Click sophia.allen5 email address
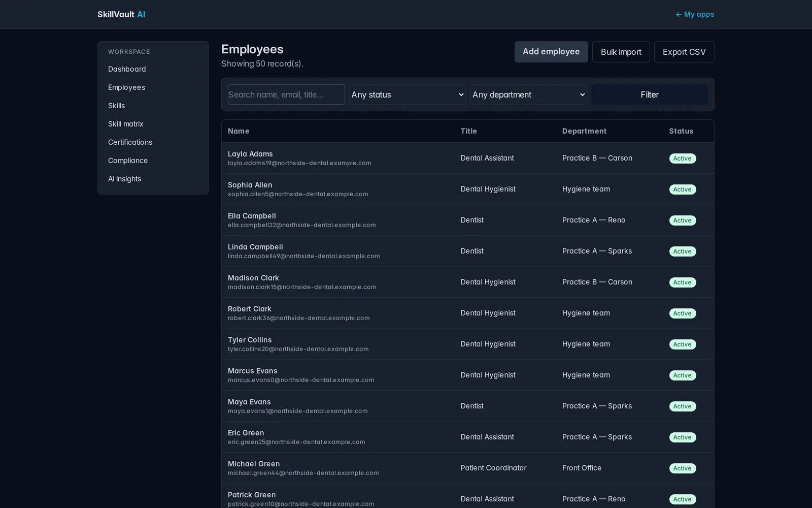This screenshot has width=812, height=508. [298, 194]
